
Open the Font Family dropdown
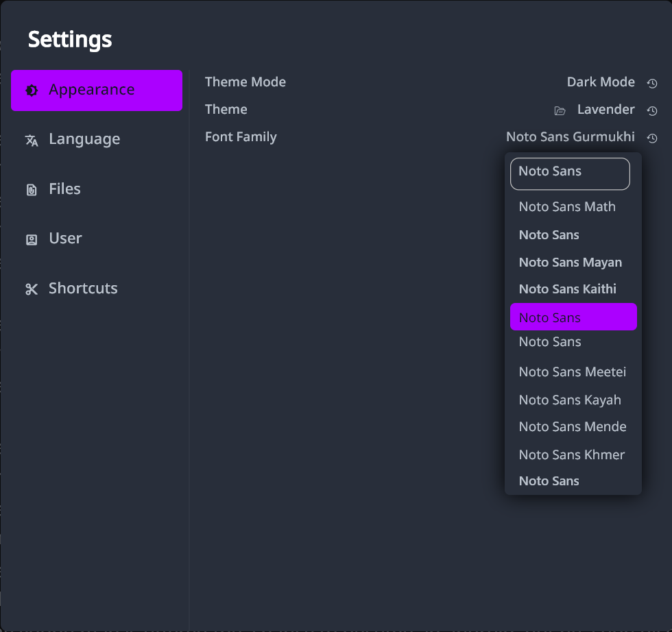570,136
